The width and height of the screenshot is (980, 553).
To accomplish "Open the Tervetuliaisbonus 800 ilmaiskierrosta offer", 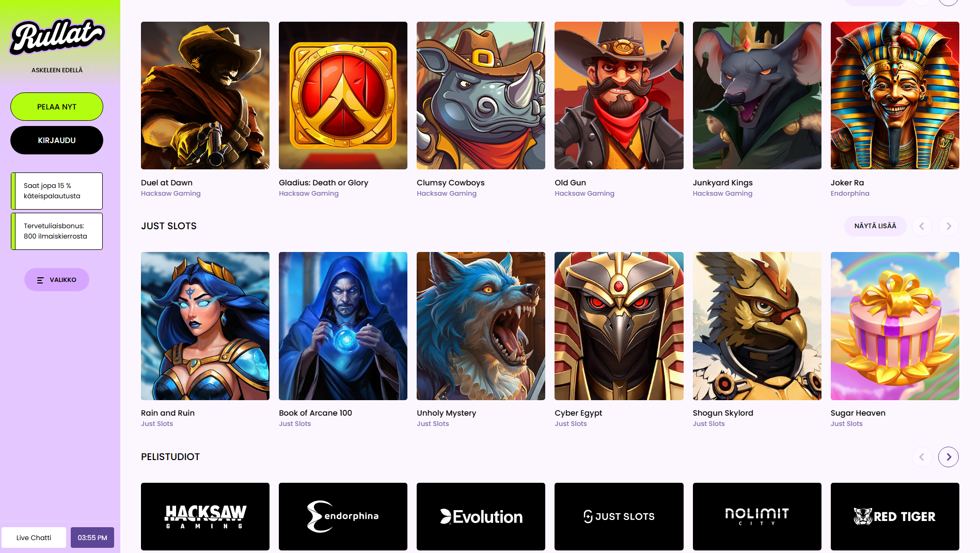I will [57, 231].
